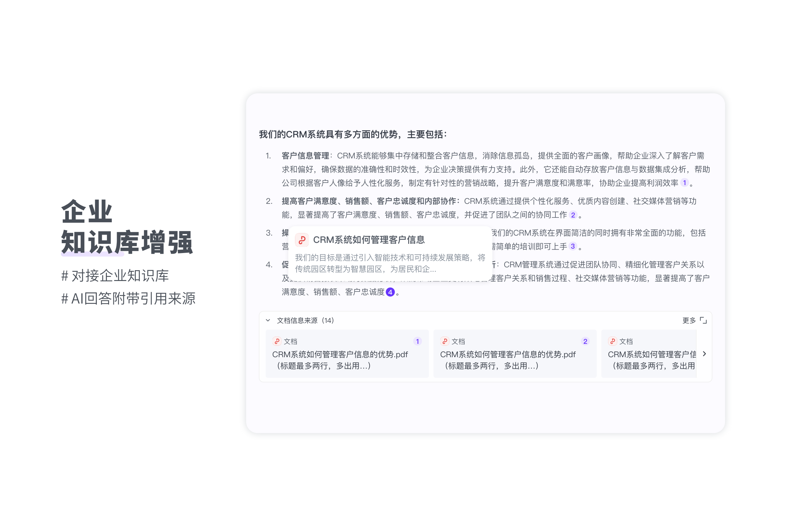Open the partially visible third source card

pyautogui.click(x=649, y=354)
